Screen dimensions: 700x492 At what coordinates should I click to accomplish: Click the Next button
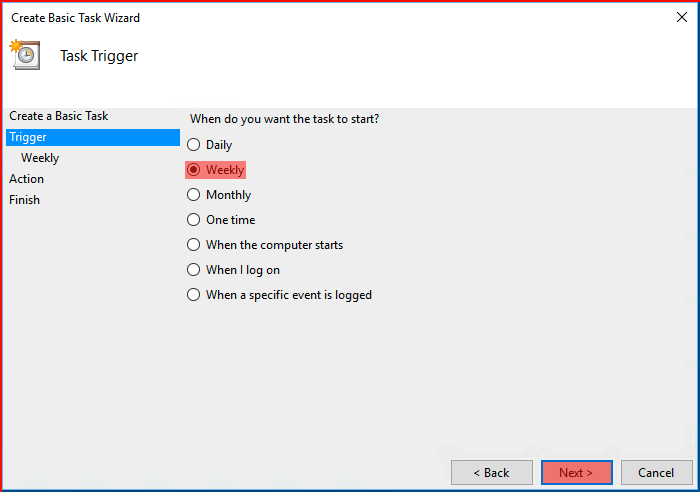click(577, 472)
